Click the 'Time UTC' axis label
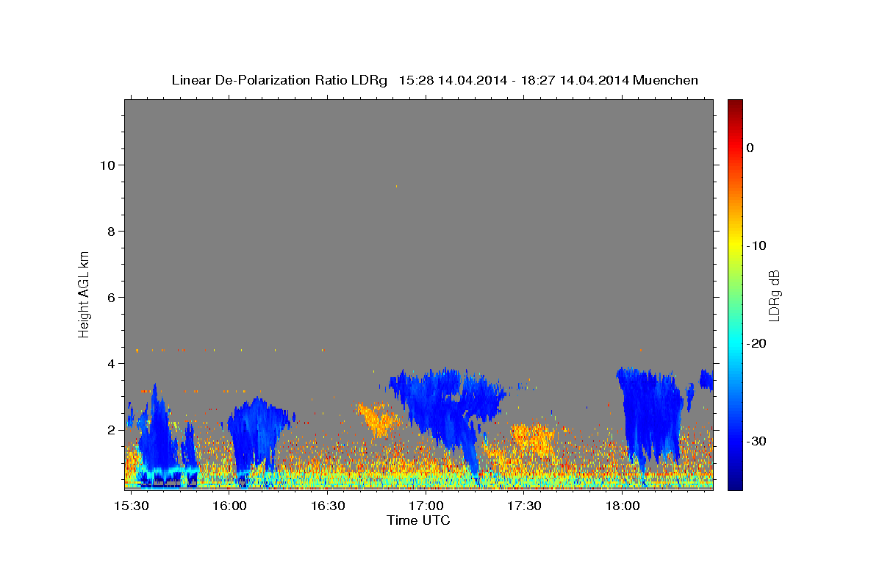Image resolution: width=882 pixels, height=588 pixels. coord(418,520)
